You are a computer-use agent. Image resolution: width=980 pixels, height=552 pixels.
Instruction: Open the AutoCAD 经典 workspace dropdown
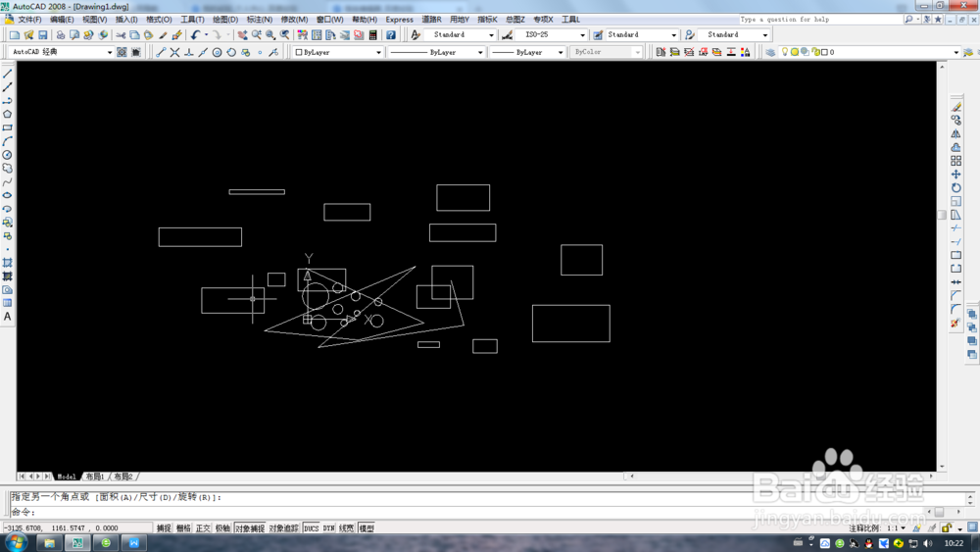[61, 52]
